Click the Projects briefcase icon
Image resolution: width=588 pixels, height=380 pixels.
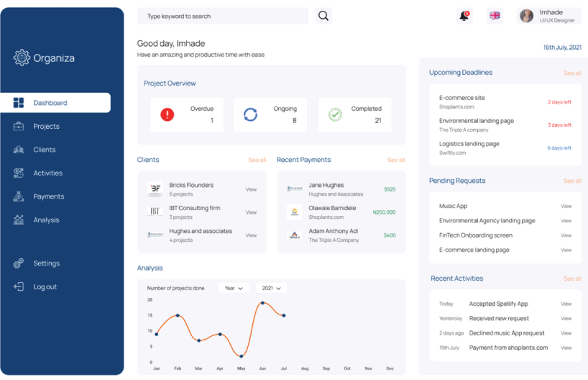[19, 126]
